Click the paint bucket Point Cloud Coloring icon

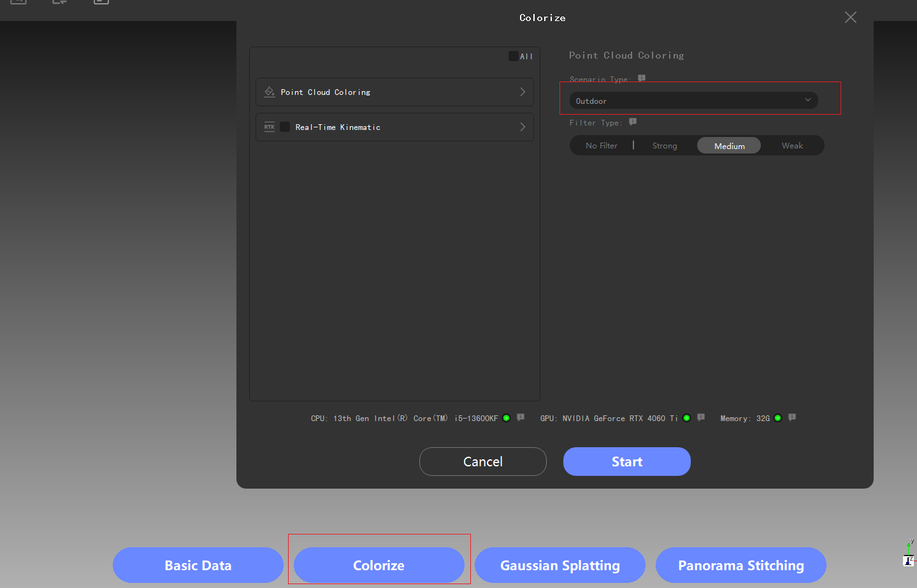click(x=270, y=92)
